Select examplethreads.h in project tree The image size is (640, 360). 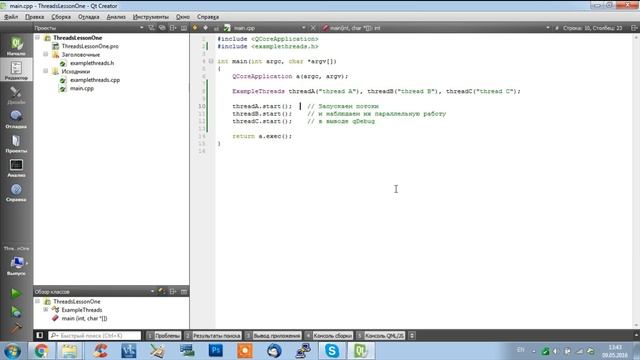click(92, 63)
